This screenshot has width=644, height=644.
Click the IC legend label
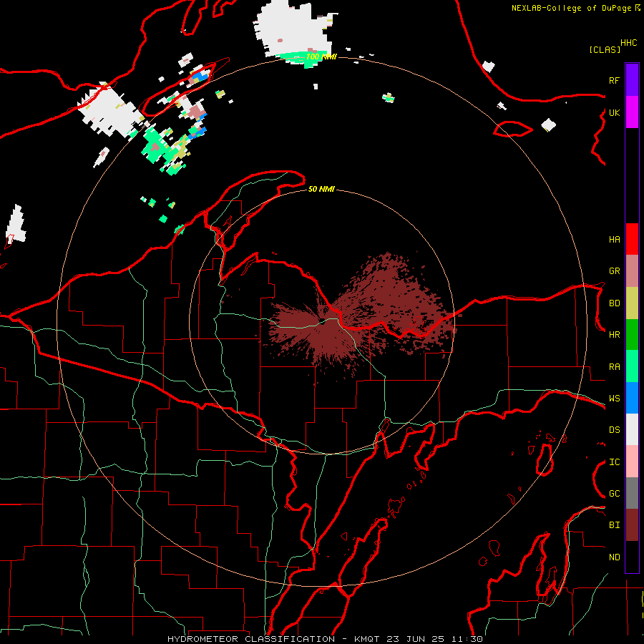click(x=614, y=462)
